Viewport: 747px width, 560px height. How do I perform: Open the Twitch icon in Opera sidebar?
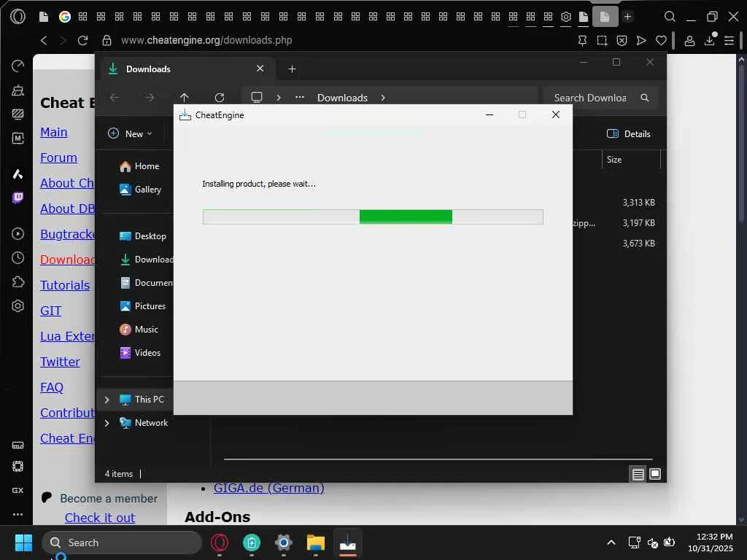point(18,198)
